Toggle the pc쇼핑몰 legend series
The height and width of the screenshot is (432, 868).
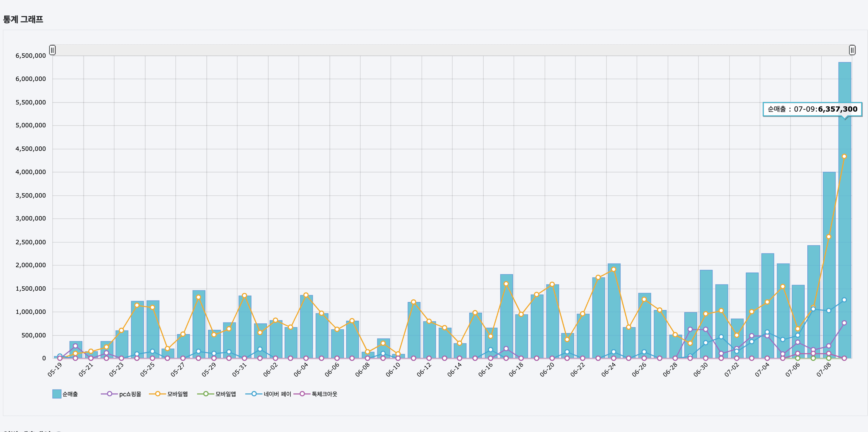coord(121,394)
